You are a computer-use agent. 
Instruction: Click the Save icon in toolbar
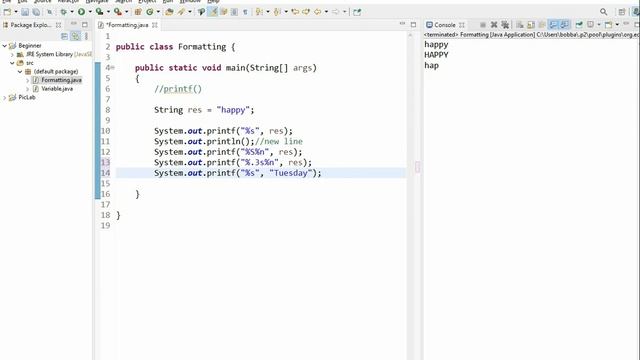(25, 12)
